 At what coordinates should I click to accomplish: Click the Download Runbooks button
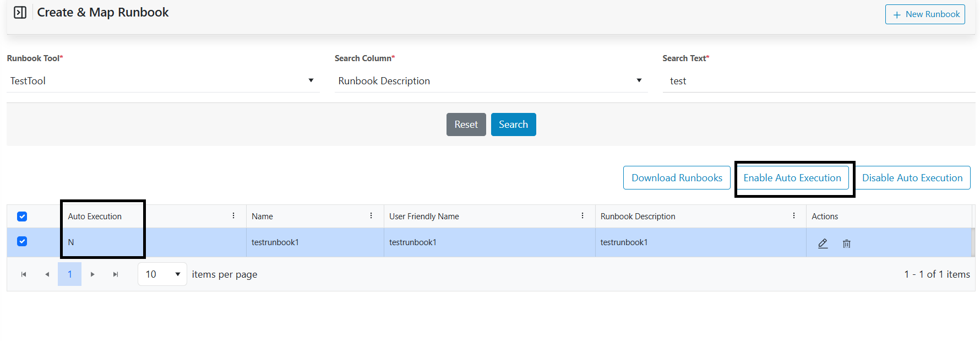pyautogui.click(x=677, y=178)
